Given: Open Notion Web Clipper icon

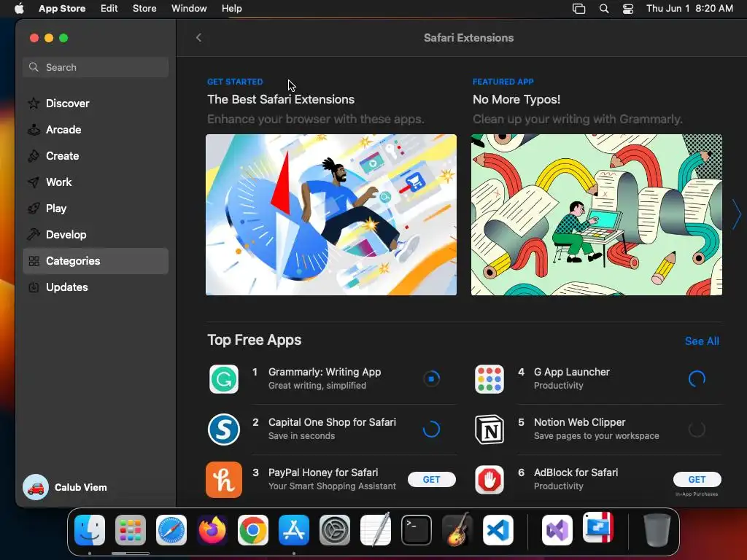Looking at the screenshot, I should pyautogui.click(x=489, y=429).
